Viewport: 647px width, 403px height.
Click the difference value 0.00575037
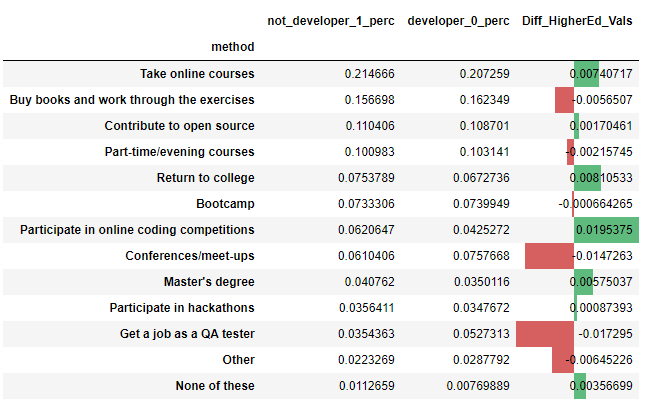point(601,281)
